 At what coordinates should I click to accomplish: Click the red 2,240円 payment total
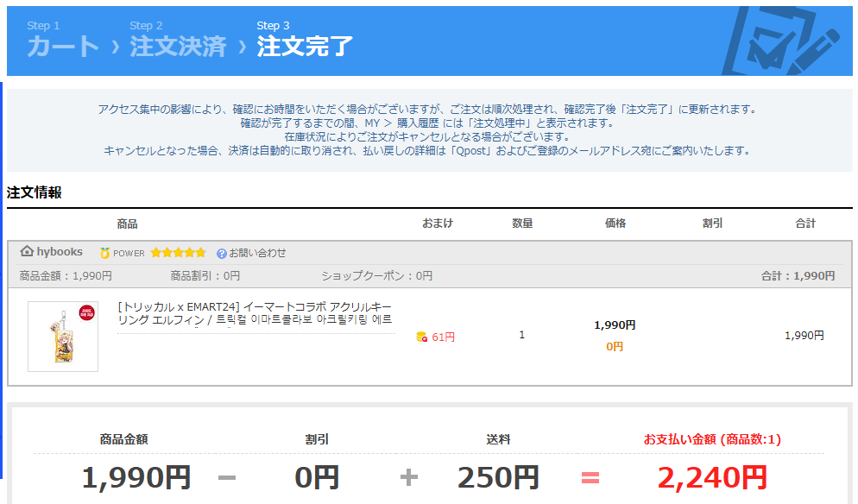click(x=712, y=476)
